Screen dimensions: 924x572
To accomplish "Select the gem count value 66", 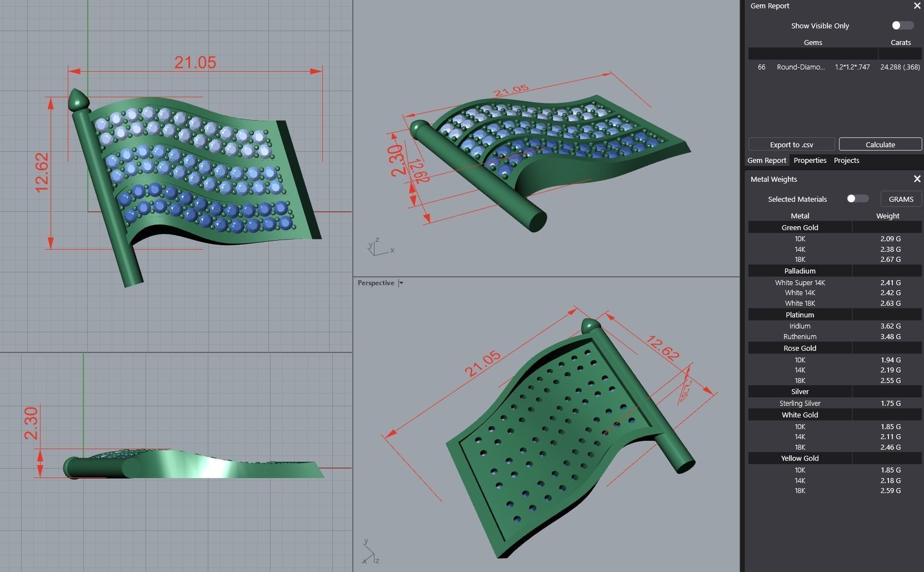I will click(x=761, y=67).
